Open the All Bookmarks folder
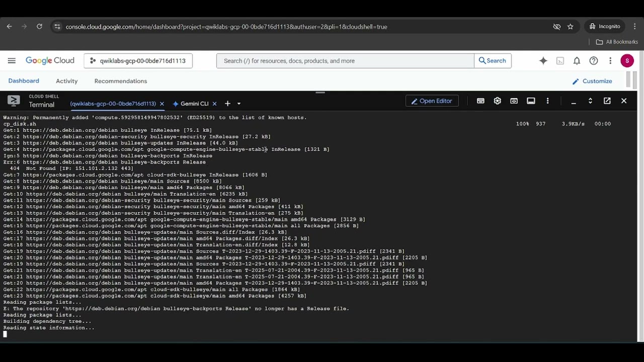 617,42
